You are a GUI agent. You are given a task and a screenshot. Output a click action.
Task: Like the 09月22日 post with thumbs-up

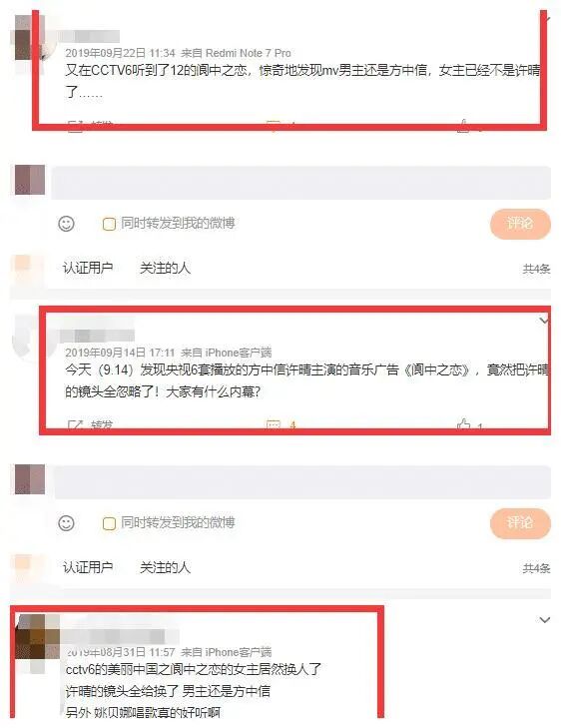[463, 126]
